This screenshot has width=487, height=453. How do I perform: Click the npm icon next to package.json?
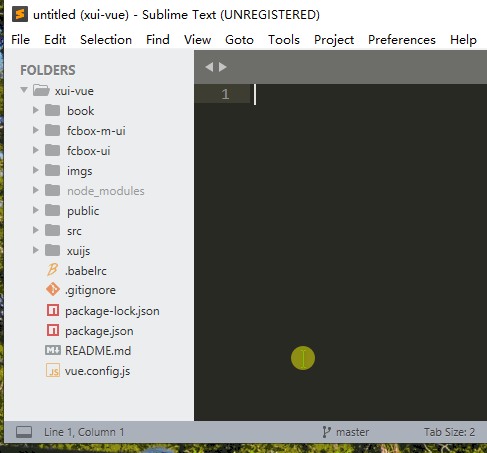pyautogui.click(x=53, y=330)
